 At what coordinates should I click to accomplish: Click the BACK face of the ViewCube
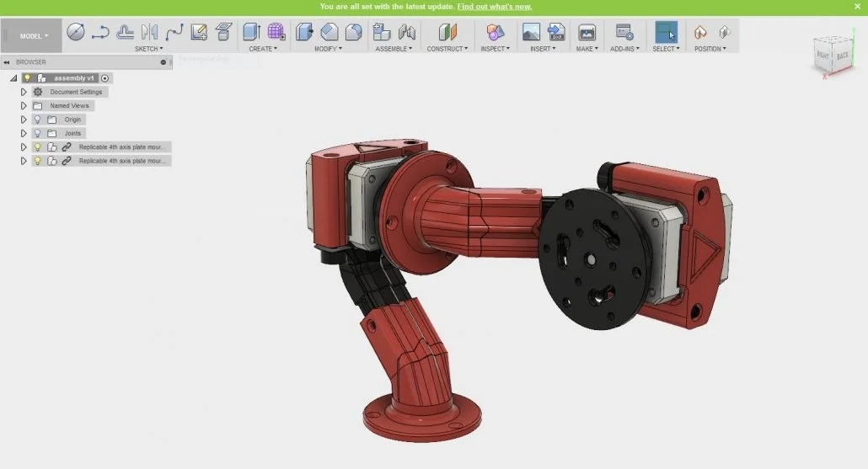843,56
